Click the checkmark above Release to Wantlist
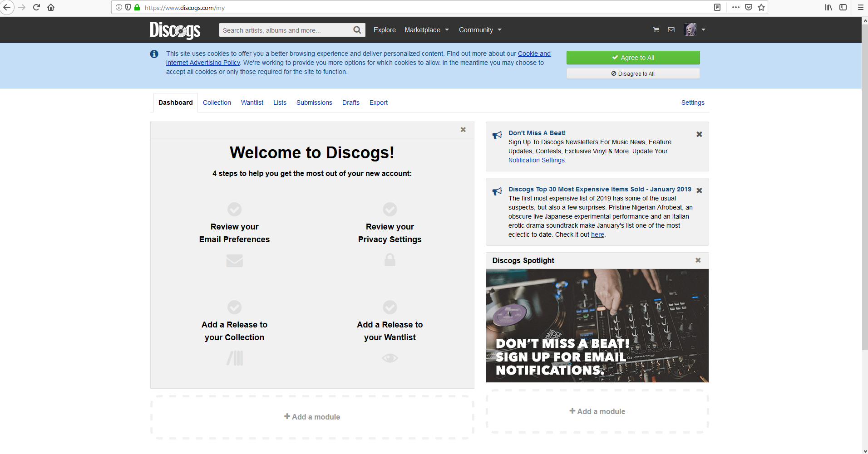Viewport: 868px width, 454px height. pyautogui.click(x=390, y=307)
